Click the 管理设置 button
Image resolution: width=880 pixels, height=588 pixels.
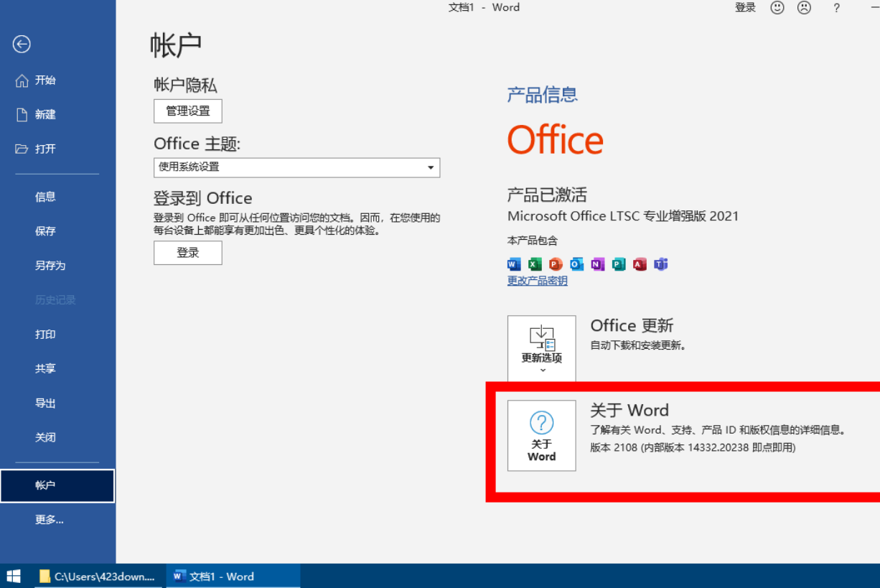[x=188, y=111]
